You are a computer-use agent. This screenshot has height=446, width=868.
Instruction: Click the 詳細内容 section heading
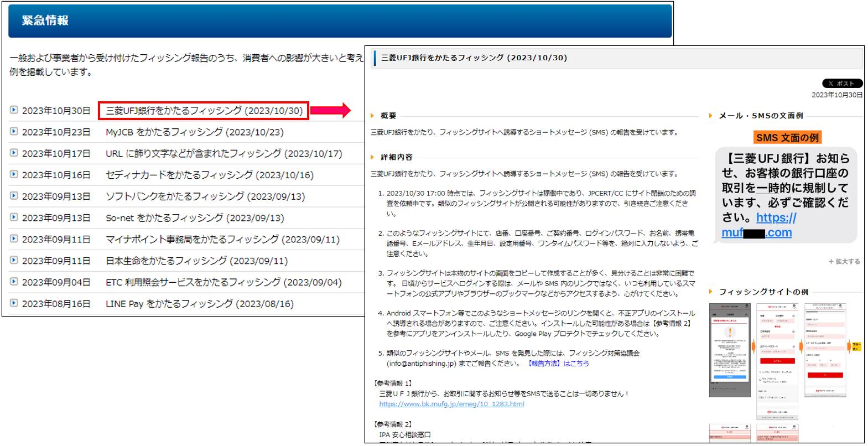397,157
